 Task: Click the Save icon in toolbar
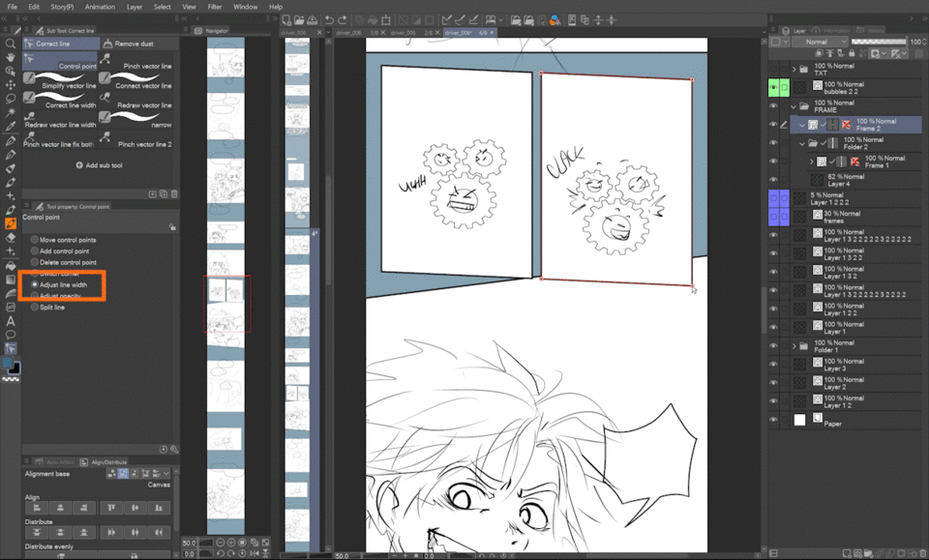click(x=312, y=20)
